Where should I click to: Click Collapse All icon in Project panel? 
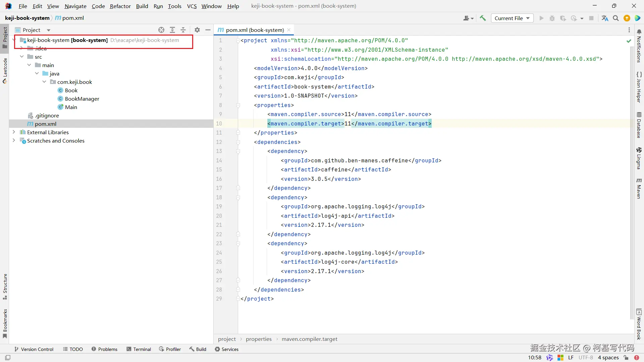183,30
